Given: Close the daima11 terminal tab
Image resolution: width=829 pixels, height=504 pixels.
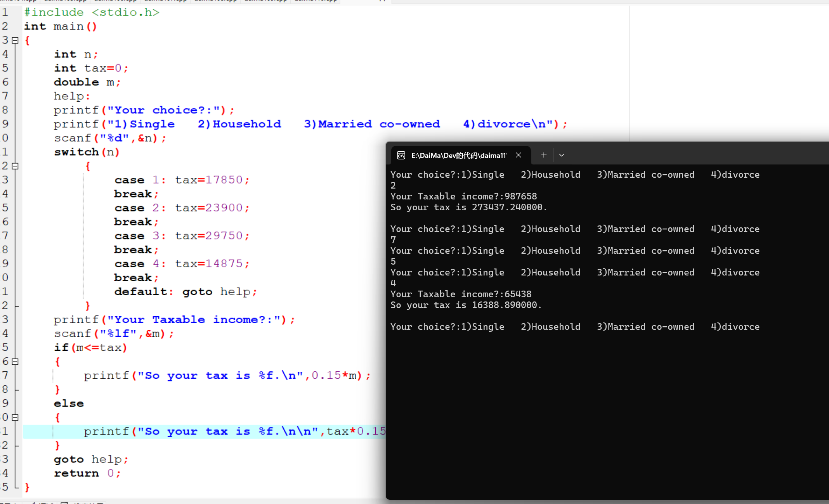Looking at the screenshot, I should coord(519,155).
